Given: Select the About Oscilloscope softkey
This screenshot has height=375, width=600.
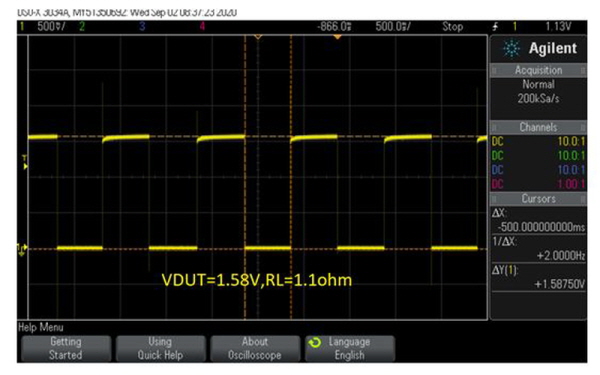Looking at the screenshot, I should [255, 348].
